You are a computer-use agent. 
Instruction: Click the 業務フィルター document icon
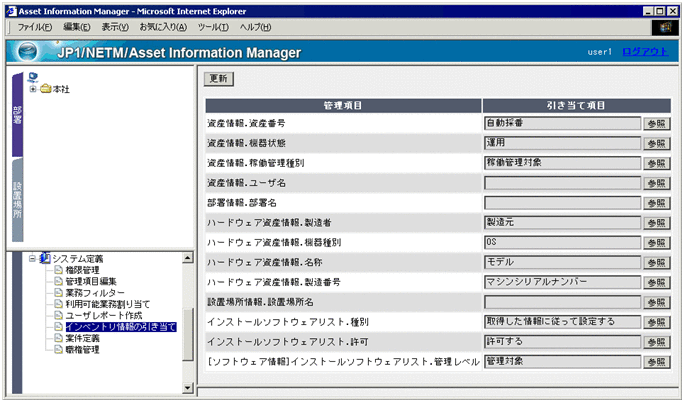tap(58, 292)
